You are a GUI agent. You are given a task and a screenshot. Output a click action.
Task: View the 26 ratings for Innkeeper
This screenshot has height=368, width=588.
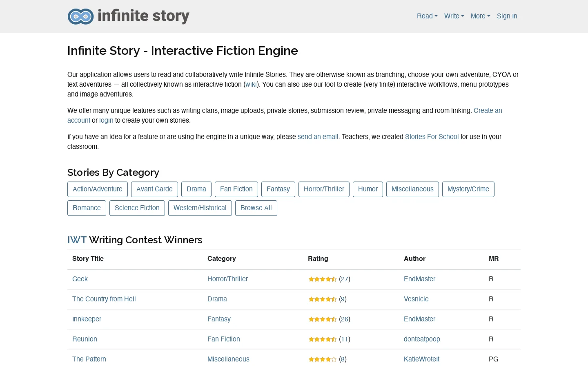coord(345,319)
